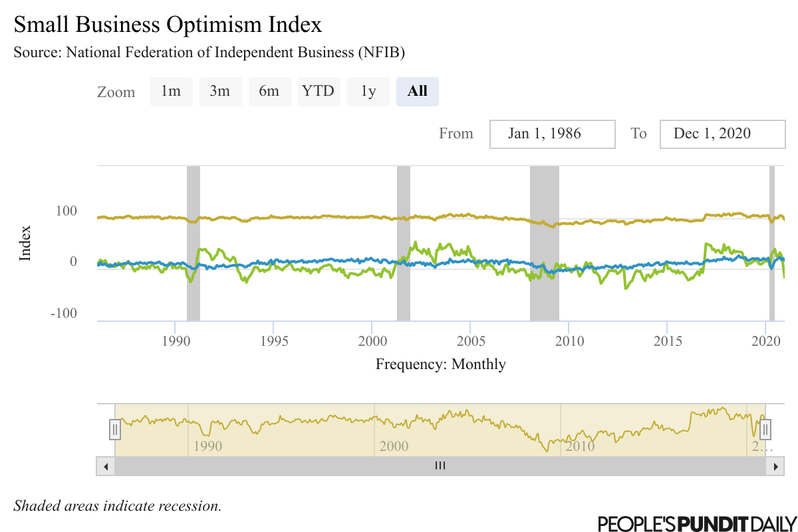Viewport: 798px width, 532px height.
Task: Select the 1m zoom button
Action: (171, 92)
